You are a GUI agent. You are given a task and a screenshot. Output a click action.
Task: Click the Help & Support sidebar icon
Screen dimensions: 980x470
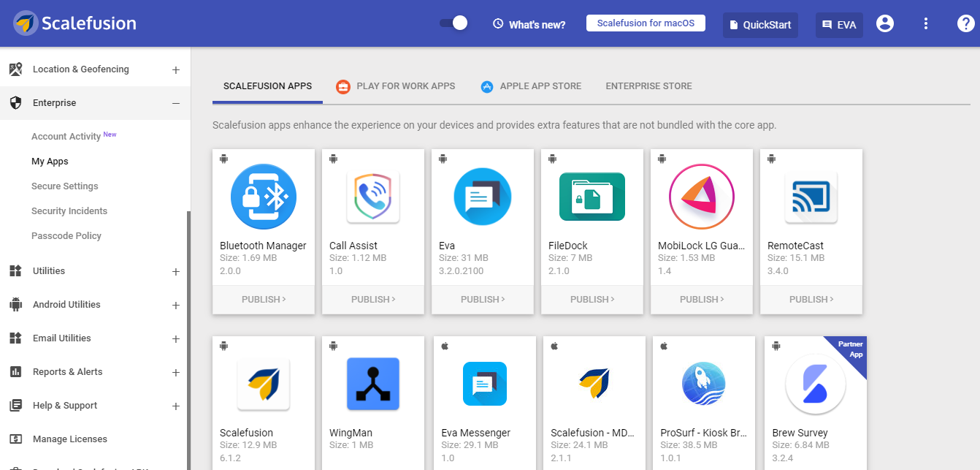[15, 406]
